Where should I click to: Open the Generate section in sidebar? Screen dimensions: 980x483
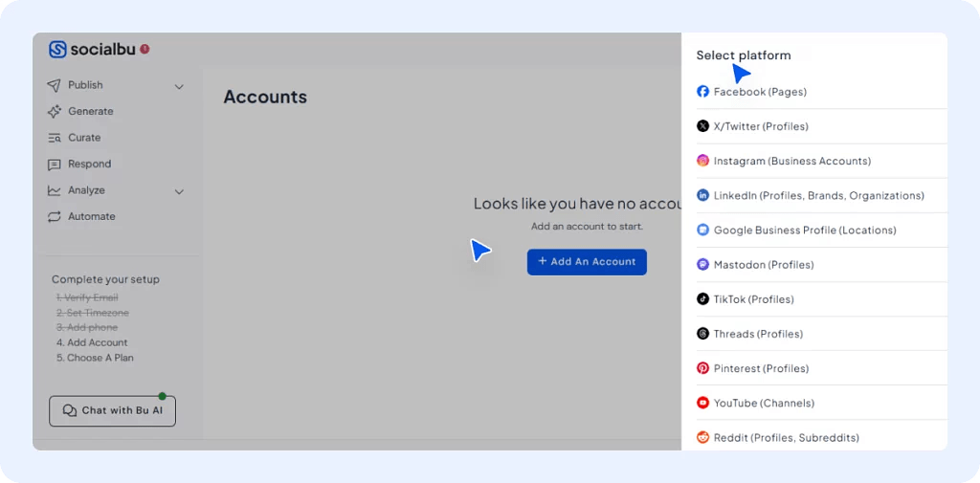pos(90,111)
